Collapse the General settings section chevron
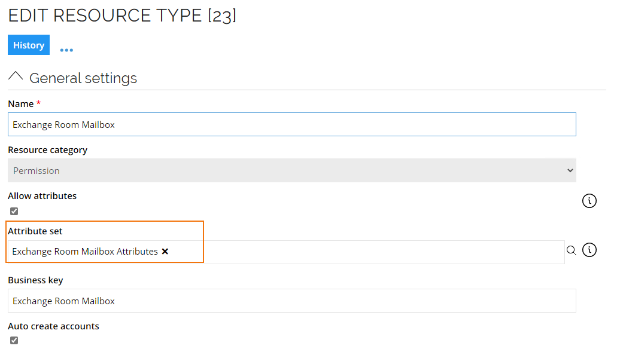The image size is (617, 364). click(x=16, y=76)
